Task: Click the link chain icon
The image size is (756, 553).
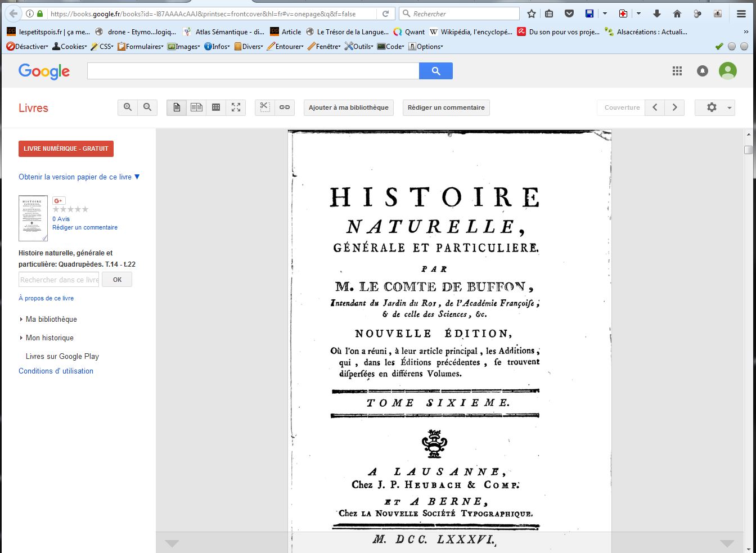Action: click(285, 107)
